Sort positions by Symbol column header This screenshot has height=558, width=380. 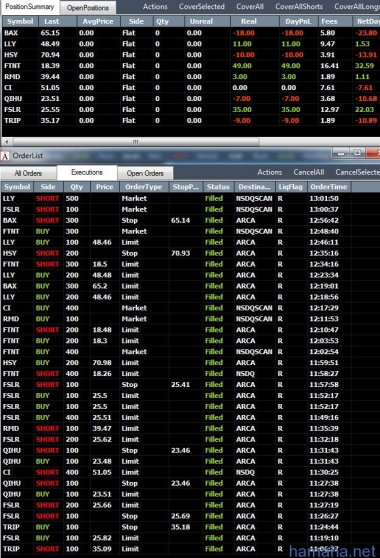click(x=20, y=21)
